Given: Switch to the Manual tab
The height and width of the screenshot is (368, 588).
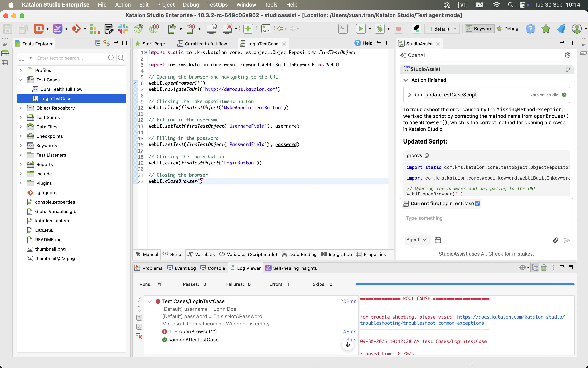Looking at the screenshot, I should [147, 254].
